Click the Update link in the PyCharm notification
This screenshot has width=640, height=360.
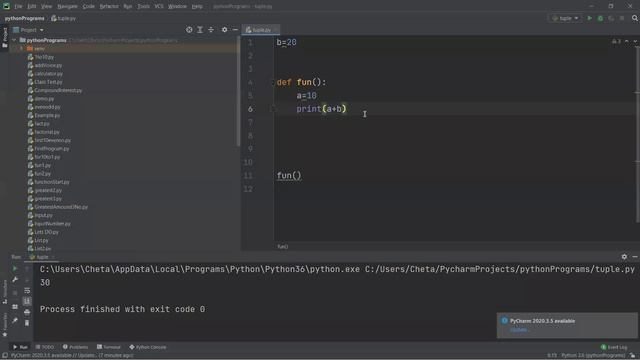pyautogui.click(x=520, y=330)
